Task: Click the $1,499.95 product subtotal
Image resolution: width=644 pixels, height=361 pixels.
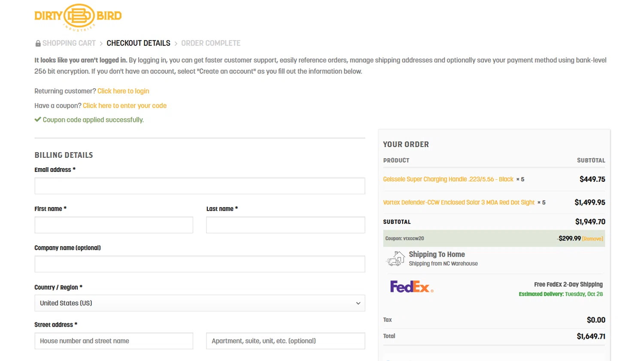Action: point(589,202)
